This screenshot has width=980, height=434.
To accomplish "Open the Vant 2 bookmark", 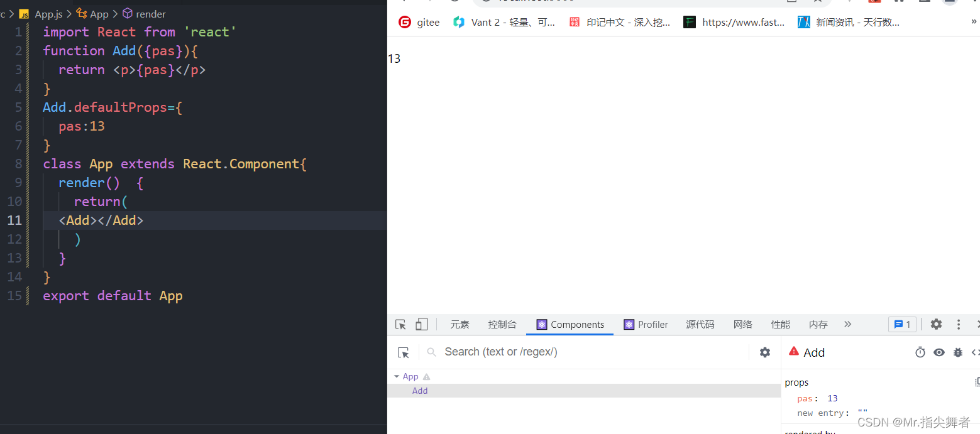I will click(503, 22).
